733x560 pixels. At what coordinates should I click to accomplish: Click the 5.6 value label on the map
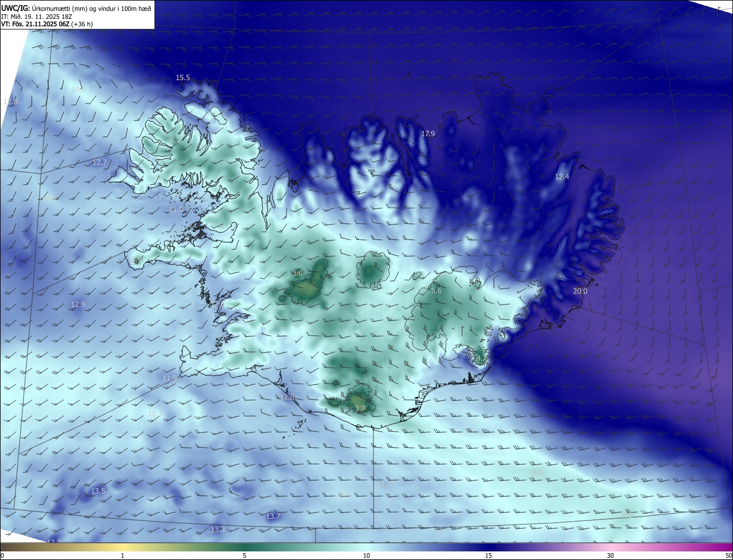(x=436, y=291)
